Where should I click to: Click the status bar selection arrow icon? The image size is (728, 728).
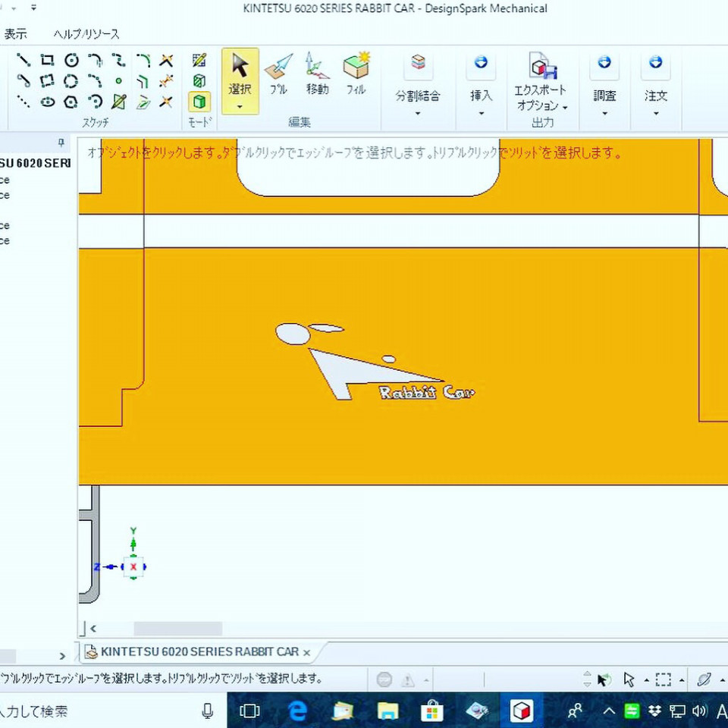(629, 679)
